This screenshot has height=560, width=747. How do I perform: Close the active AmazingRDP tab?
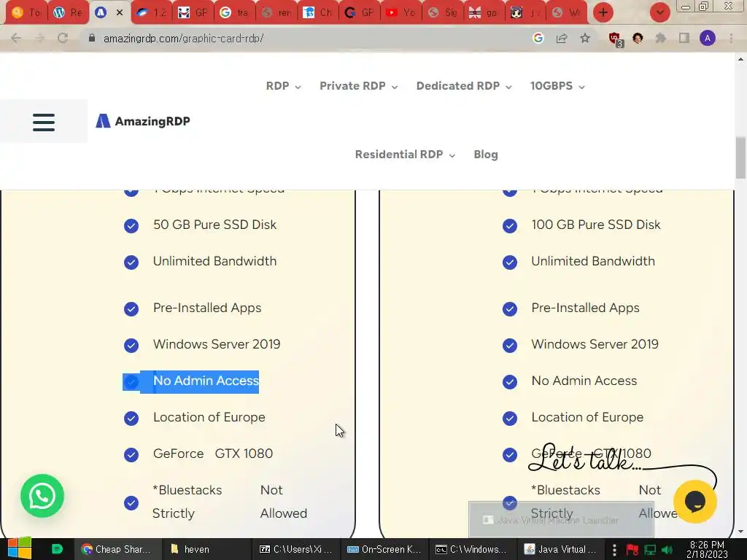120,13
